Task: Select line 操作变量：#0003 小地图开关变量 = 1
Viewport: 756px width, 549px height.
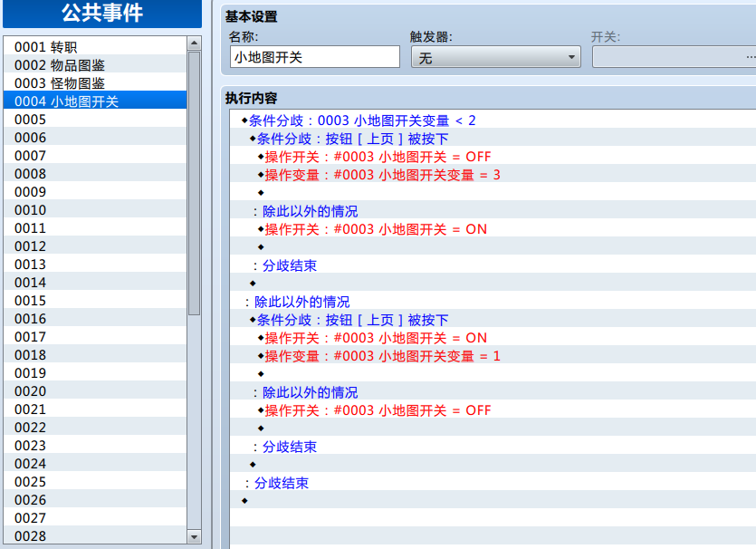Action: click(493, 355)
